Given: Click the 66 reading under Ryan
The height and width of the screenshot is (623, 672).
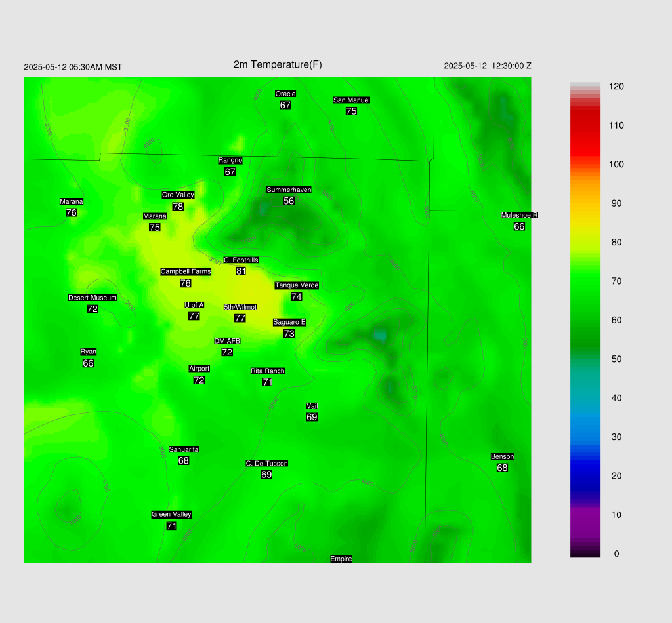Looking at the screenshot, I should pos(89,363).
